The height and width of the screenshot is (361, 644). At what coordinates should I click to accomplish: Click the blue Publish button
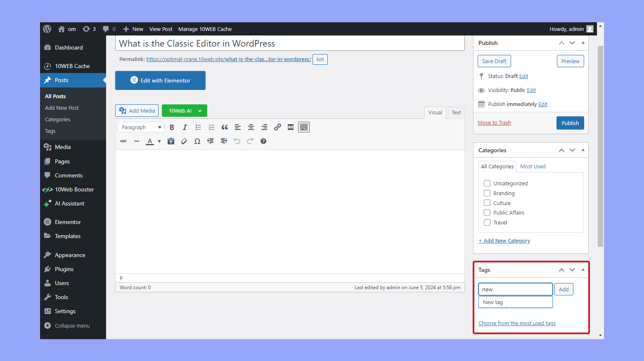570,123
